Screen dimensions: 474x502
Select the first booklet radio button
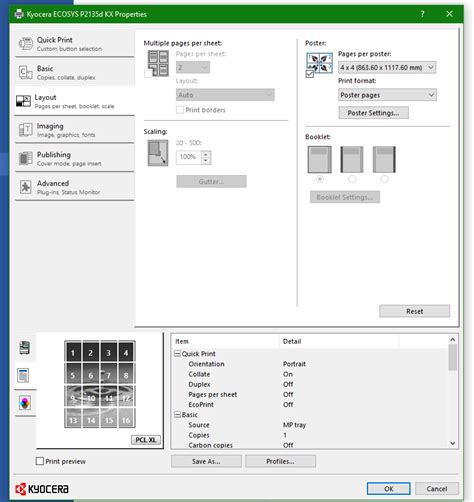[x=320, y=179]
